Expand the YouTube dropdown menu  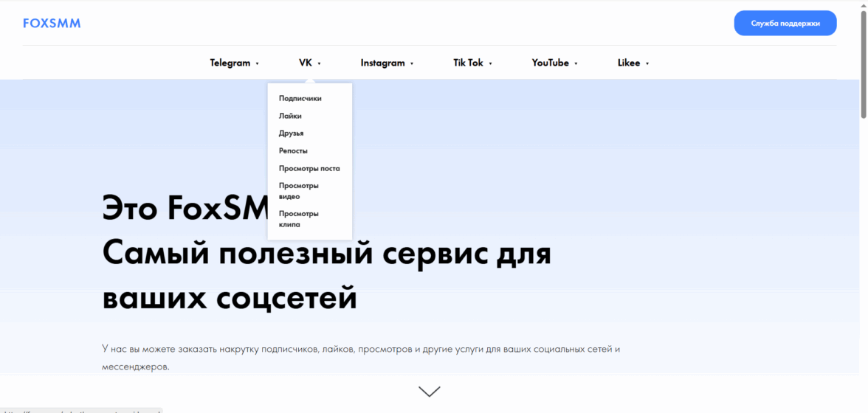[555, 63]
